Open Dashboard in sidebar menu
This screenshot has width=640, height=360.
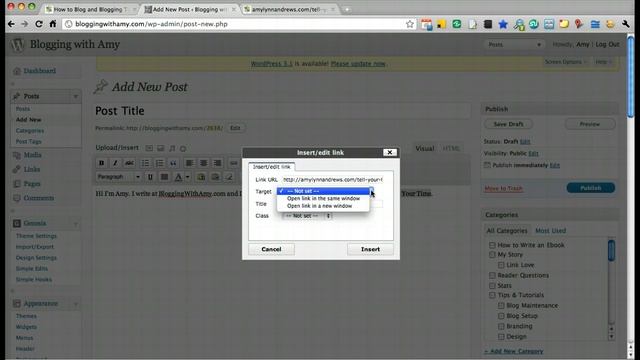pyautogui.click(x=39, y=71)
